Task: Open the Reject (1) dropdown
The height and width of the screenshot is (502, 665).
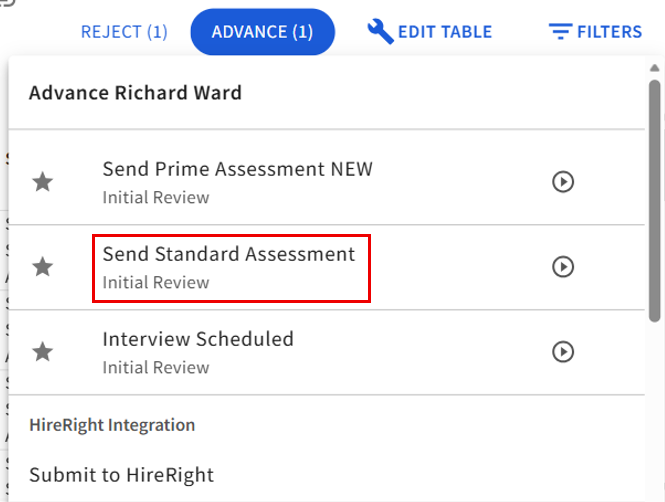Action: point(124,32)
